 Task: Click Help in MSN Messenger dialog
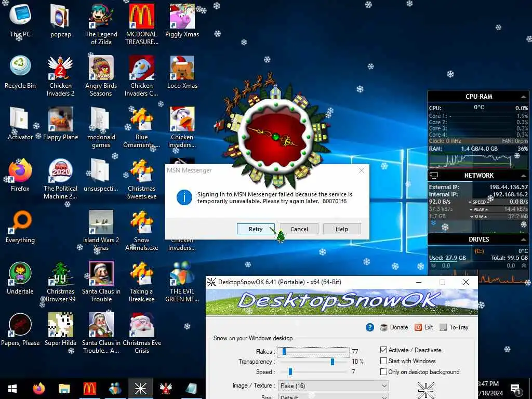click(342, 229)
